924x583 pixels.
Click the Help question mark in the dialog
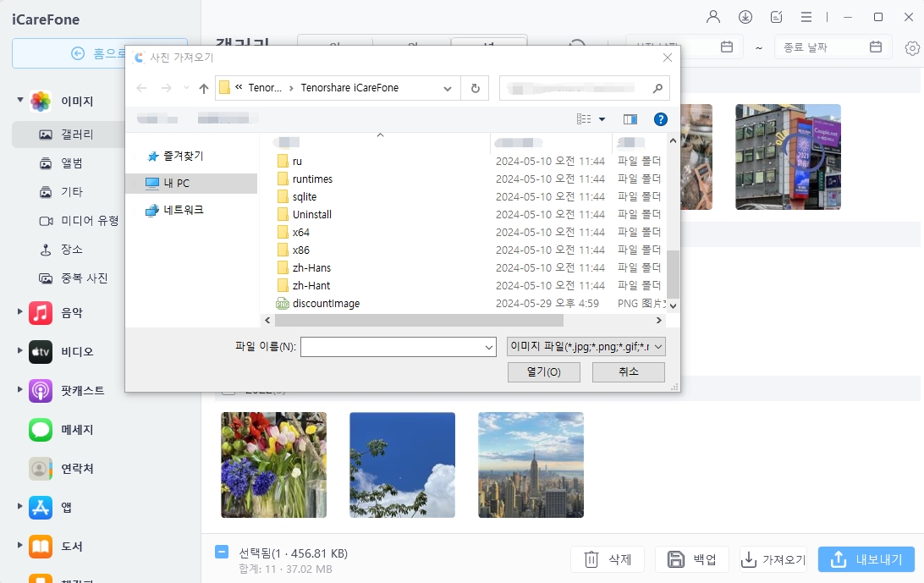(660, 118)
